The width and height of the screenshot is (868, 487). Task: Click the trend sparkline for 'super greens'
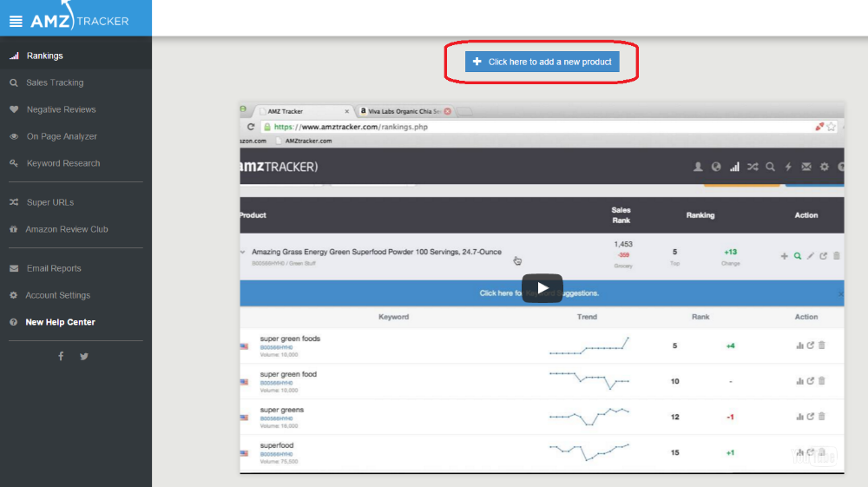589,417
